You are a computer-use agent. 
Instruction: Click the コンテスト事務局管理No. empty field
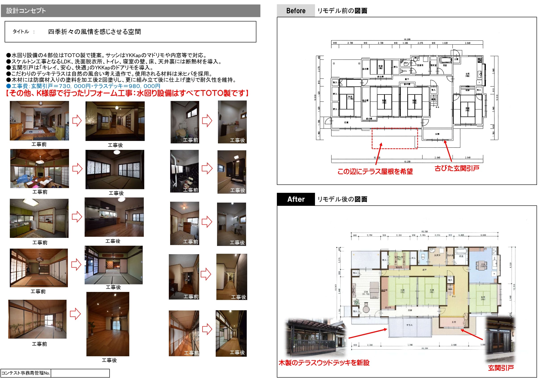point(80,373)
